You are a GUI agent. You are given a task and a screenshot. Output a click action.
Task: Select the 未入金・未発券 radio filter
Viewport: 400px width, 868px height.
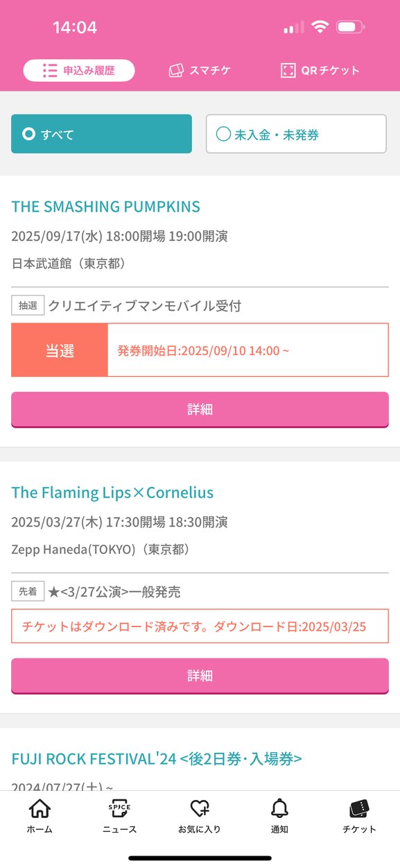(x=296, y=134)
